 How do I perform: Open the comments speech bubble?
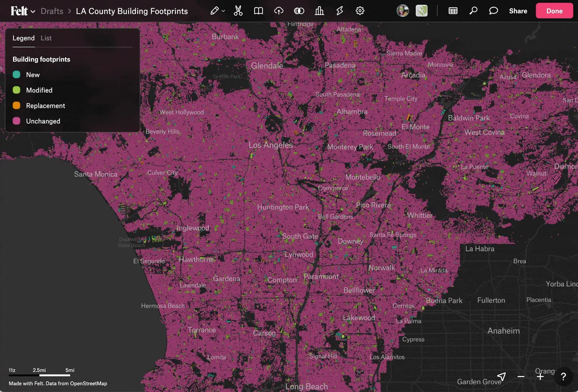click(493, 11)
